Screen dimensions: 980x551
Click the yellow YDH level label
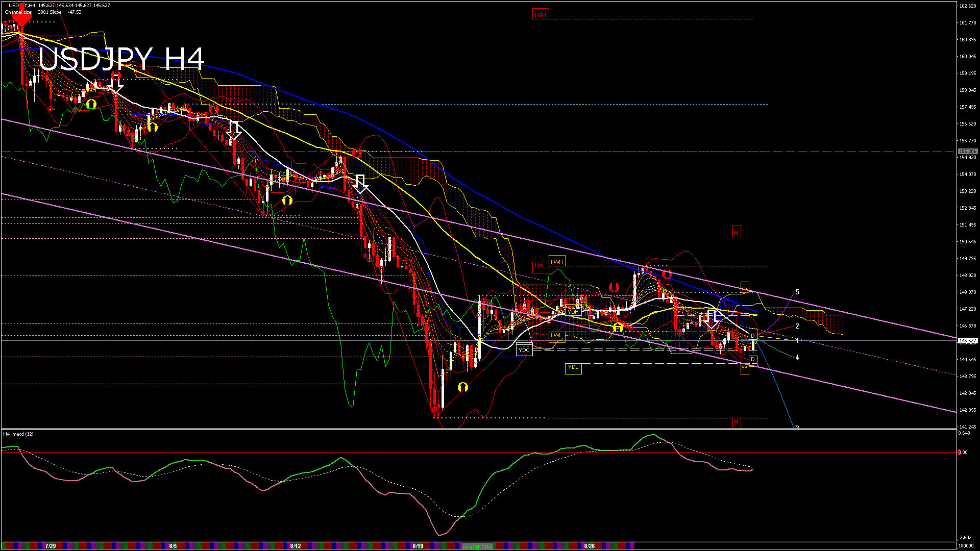coord(573,312)
